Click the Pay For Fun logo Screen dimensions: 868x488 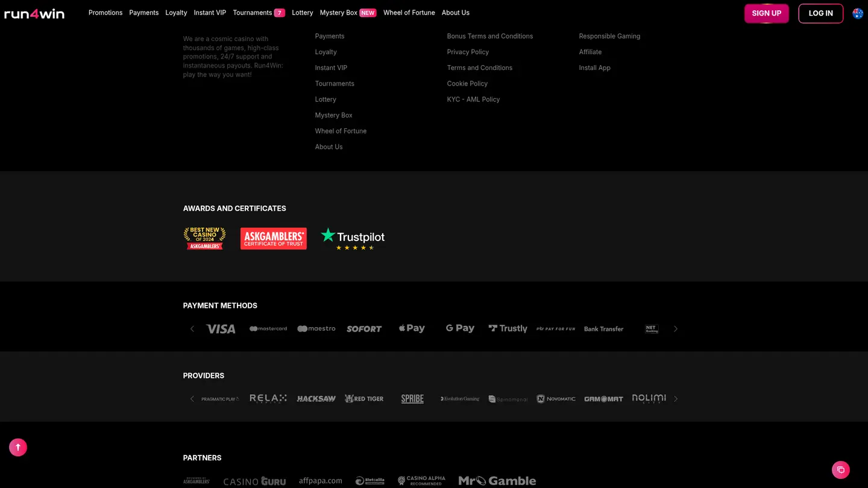tap(556, 329)
